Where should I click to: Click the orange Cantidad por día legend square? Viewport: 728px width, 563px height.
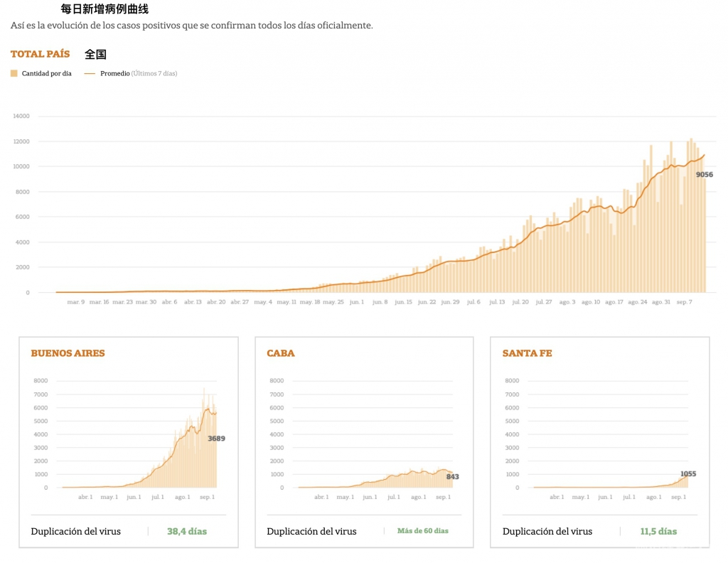(x=14, y=73)
